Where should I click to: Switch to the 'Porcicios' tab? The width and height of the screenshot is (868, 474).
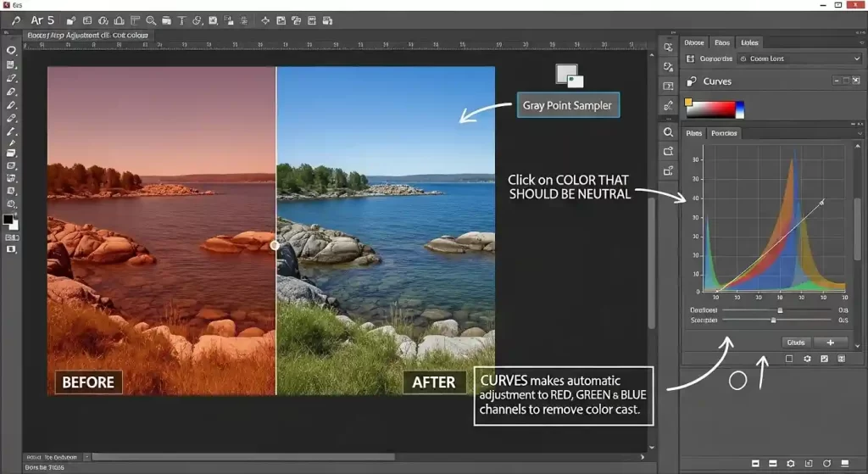(x=724, y=133)
